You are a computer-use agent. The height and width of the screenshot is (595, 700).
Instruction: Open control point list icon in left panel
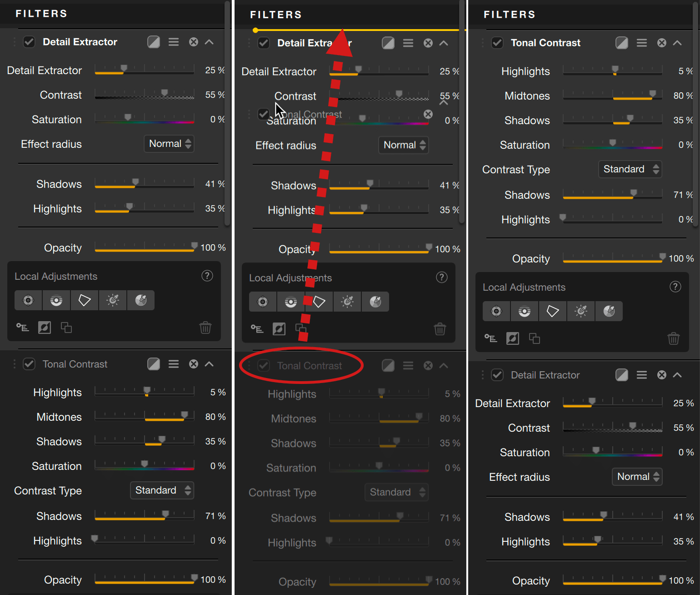23,328
